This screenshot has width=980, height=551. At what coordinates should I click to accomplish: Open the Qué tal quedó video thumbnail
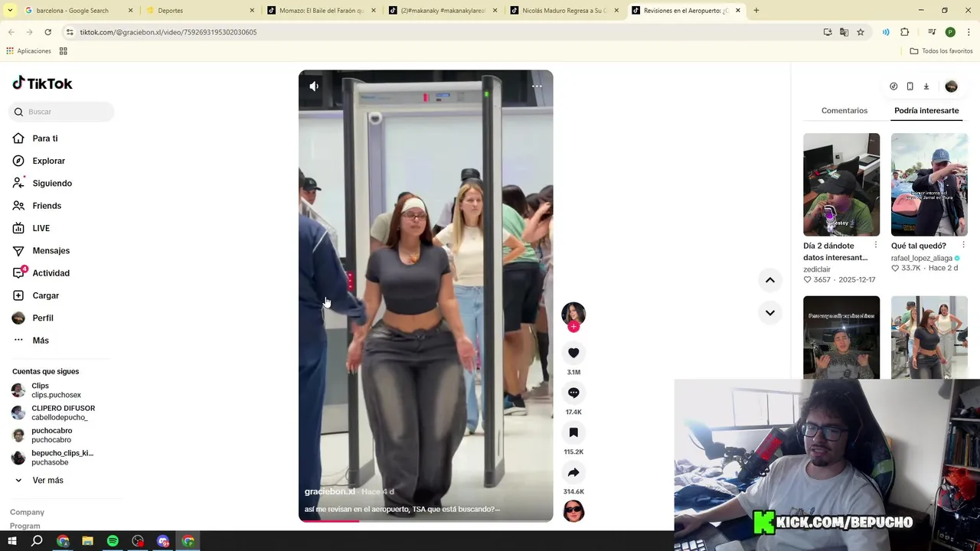pos(929,184)
